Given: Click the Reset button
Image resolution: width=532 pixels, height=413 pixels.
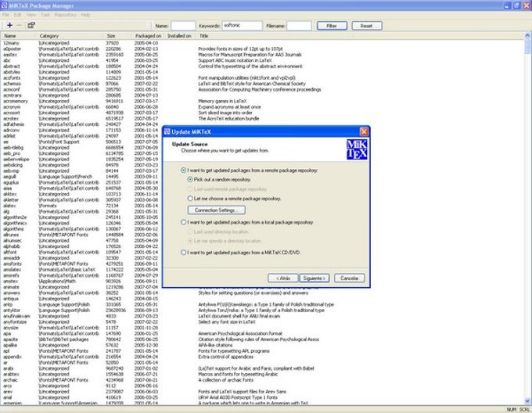Looking at the screenshot, I should coord(367,26).
